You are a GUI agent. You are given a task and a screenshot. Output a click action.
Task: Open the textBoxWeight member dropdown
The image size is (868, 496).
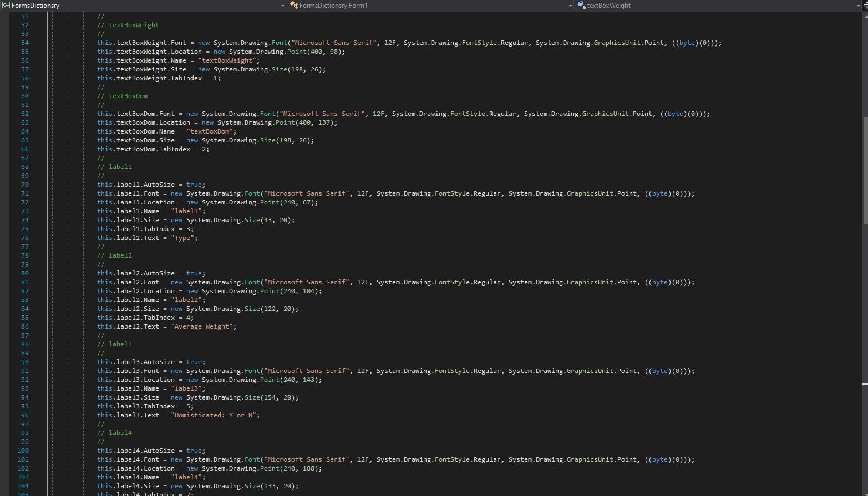pos(859,6)
